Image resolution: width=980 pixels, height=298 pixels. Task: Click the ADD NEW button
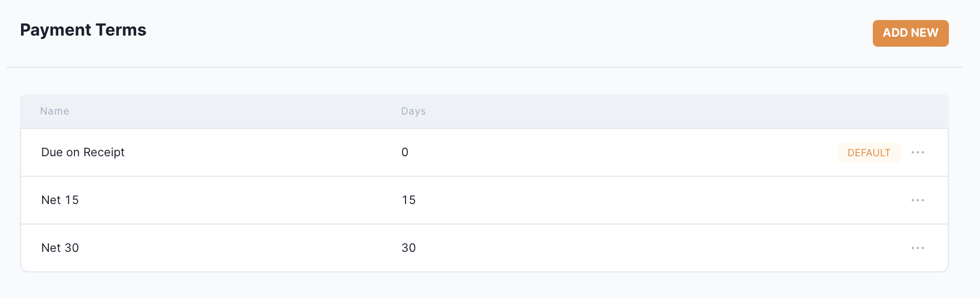coord(910,33)
